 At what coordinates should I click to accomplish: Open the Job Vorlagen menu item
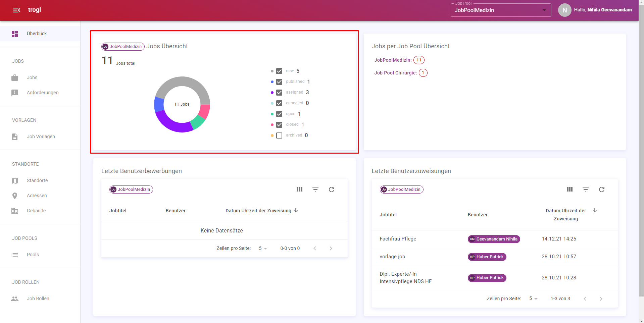coord(40,137)
